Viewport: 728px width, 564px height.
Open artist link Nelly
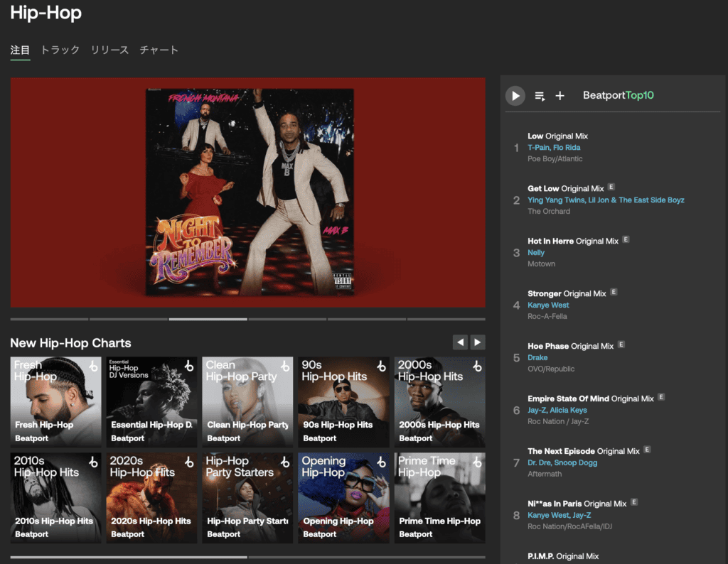[x=536, y=252]
